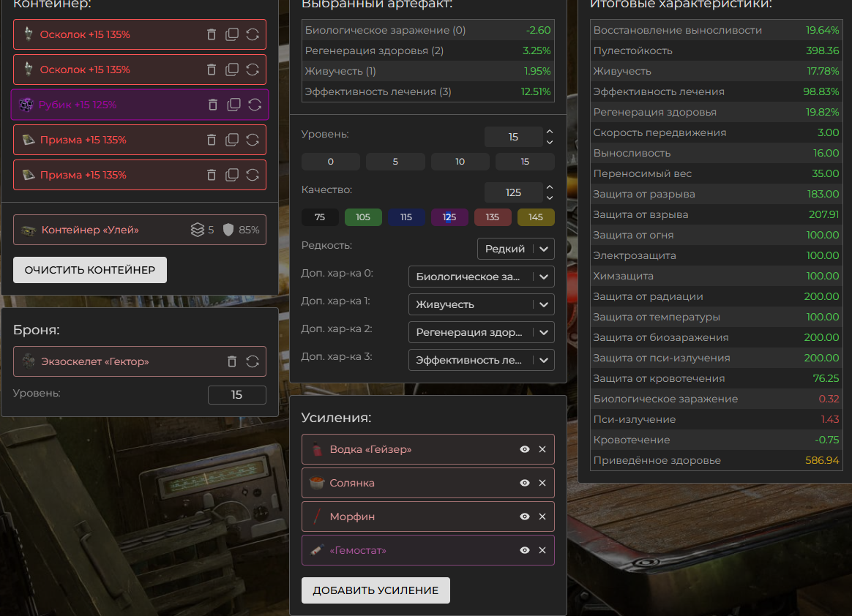Toggle the eye icon for «Гемостат»

525,550
